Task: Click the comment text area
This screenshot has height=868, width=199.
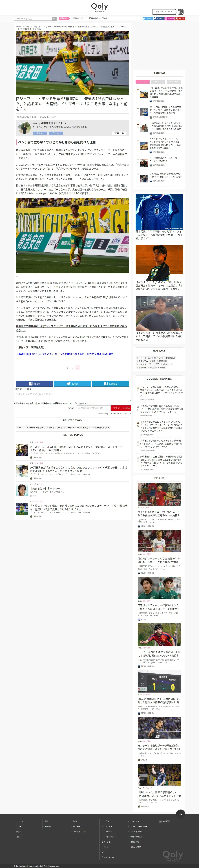Action: [x=72, y=396]
